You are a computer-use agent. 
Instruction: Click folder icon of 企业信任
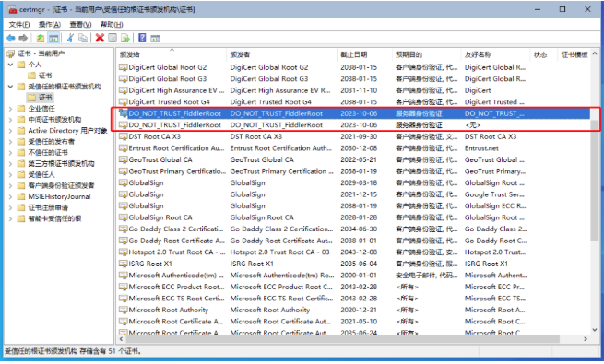click(21, 109)
